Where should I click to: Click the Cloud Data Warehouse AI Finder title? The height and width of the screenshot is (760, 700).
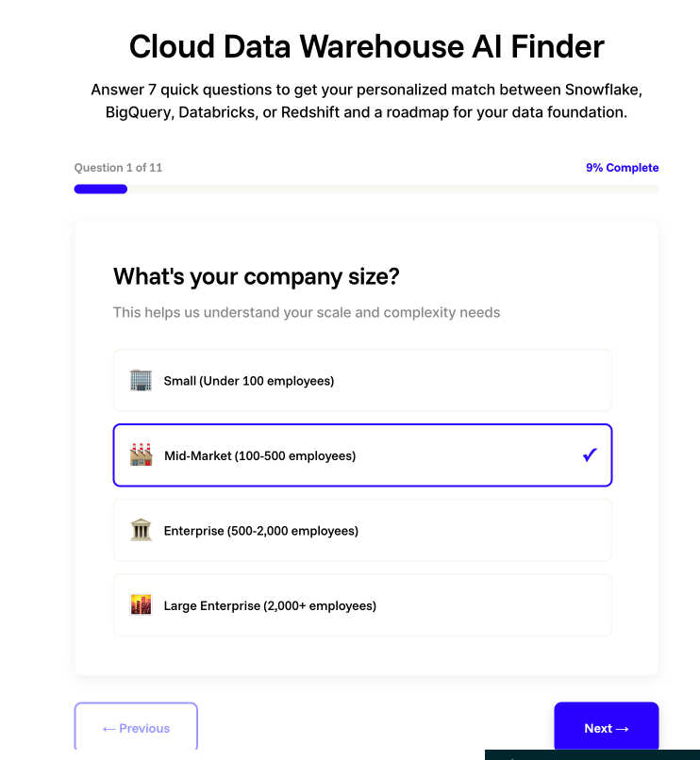point(366,46)
